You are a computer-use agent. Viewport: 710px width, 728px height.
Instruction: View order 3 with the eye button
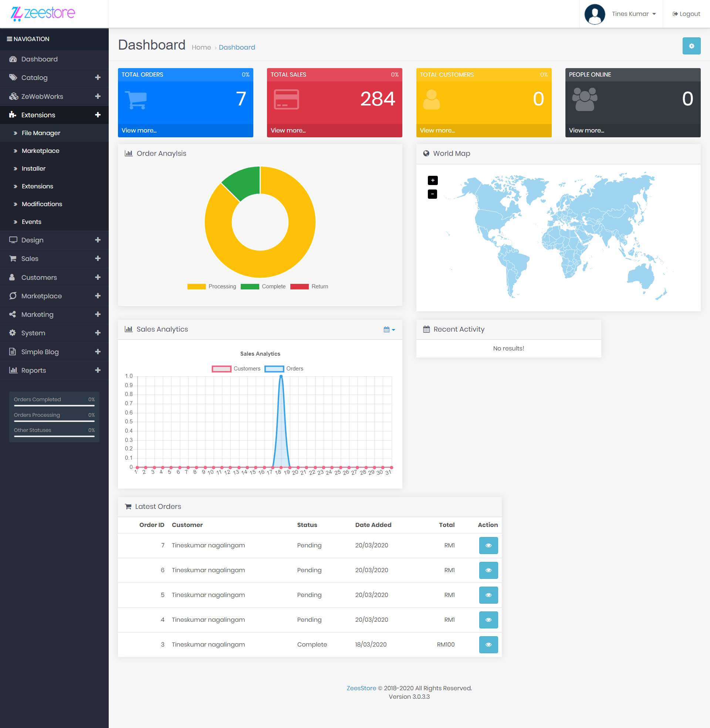coord(488,644)
